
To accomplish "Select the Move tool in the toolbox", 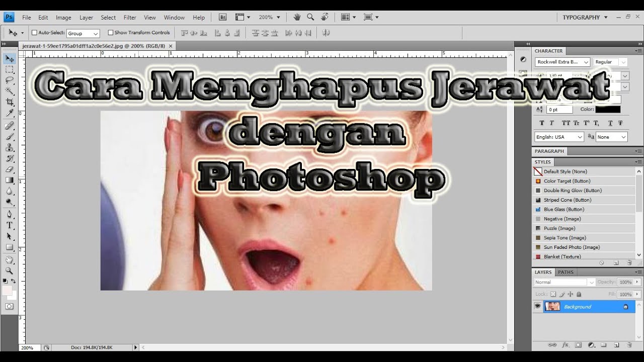I will click(x=9, y=59).
